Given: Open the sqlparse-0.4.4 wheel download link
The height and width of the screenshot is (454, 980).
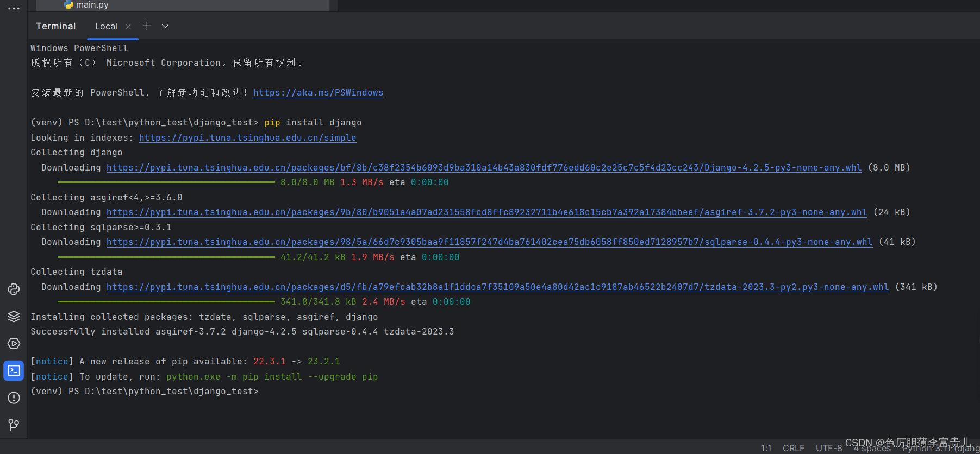Looking at the screenshot, I should coord(489,242).
